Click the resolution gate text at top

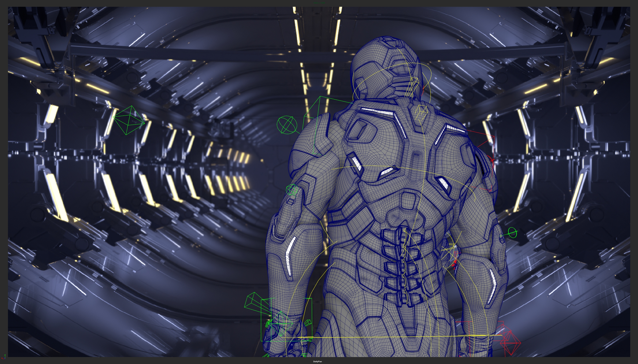tap(319, 3)
